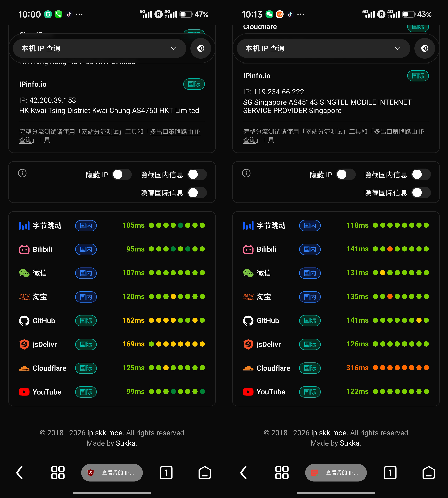448x498 pixels.
Task: Open tab counter in left browser bar
Action: click(x=166, y=472)
